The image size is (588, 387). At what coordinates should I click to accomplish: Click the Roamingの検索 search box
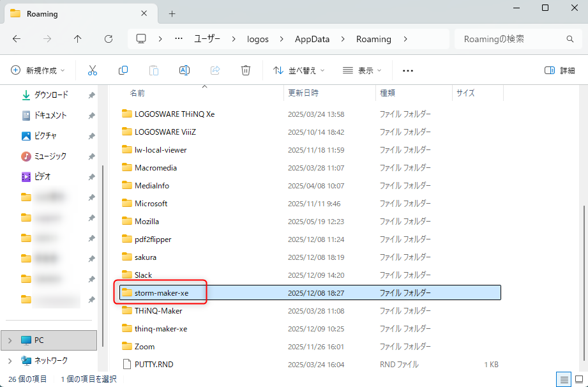(x=511, y=39)
